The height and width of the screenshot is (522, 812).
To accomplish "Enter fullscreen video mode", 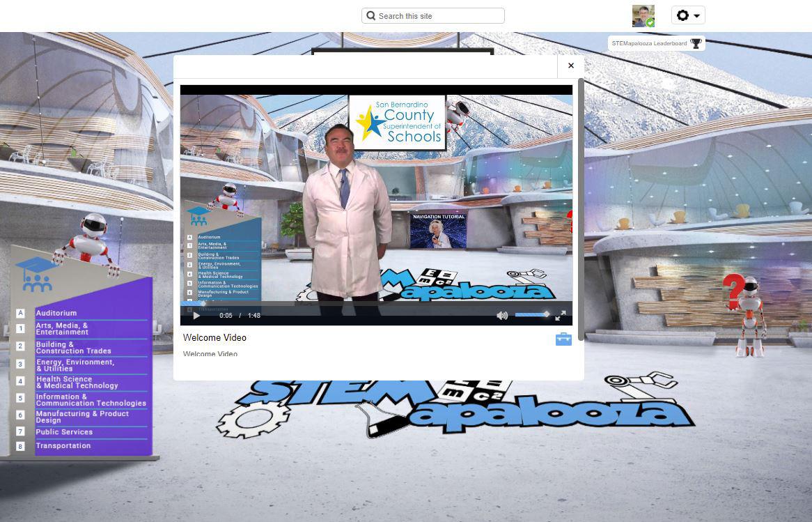I will click(x=561, y=315).
